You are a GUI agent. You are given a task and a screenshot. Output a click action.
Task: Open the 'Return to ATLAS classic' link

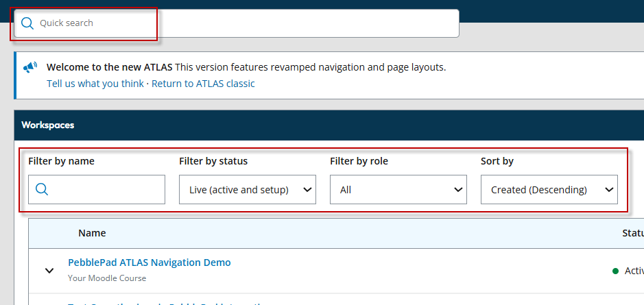pos(203,84)
